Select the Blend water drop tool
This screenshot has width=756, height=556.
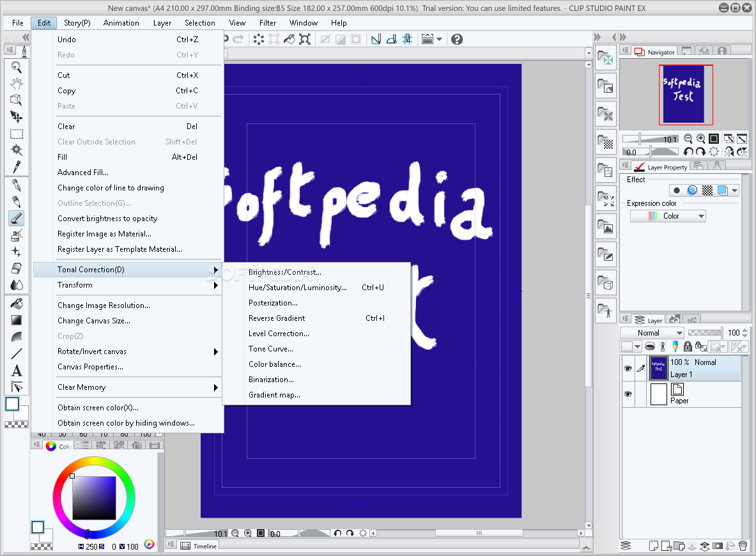click(17, 284)
